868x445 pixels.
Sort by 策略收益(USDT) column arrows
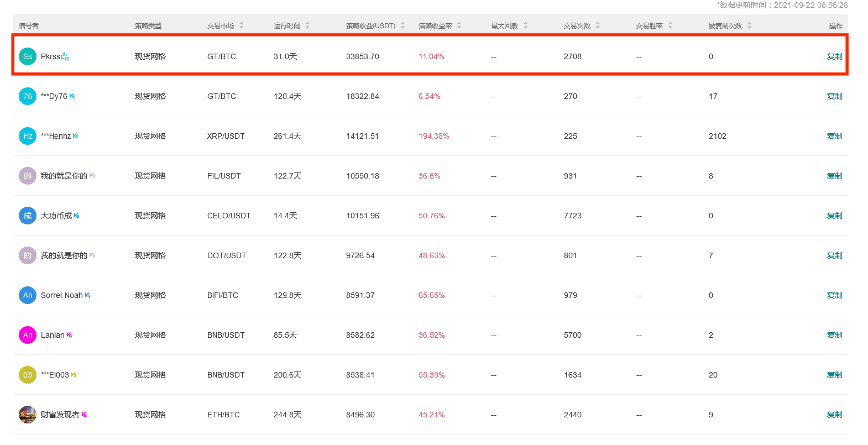[402, 25]
